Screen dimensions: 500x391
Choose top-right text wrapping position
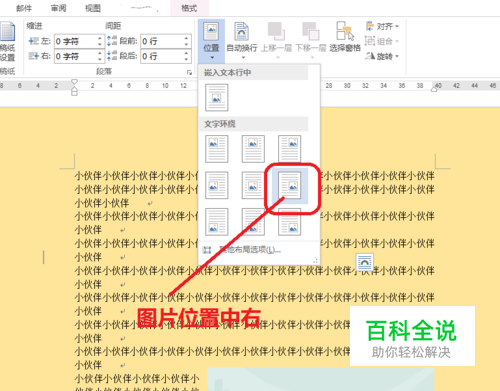point(289,149)
